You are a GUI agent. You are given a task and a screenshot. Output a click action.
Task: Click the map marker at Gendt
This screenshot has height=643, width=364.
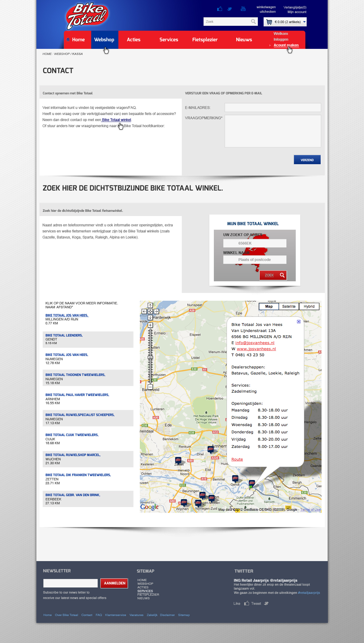[235, 479]
